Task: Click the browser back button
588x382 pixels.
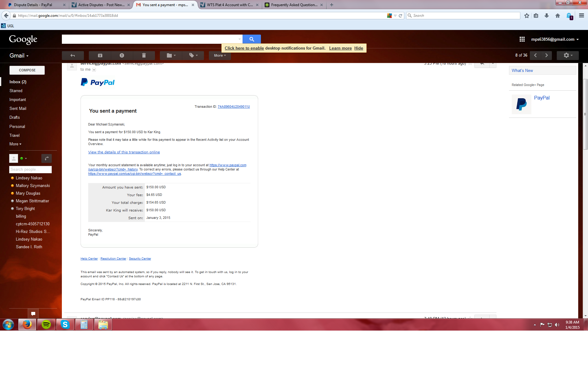Action: (6, 15)
